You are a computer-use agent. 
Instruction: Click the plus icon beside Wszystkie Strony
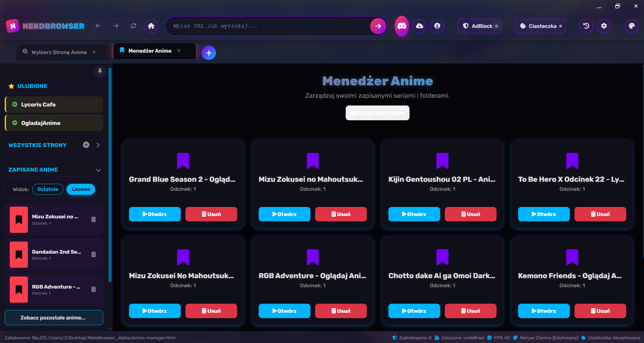coord(86,145)
